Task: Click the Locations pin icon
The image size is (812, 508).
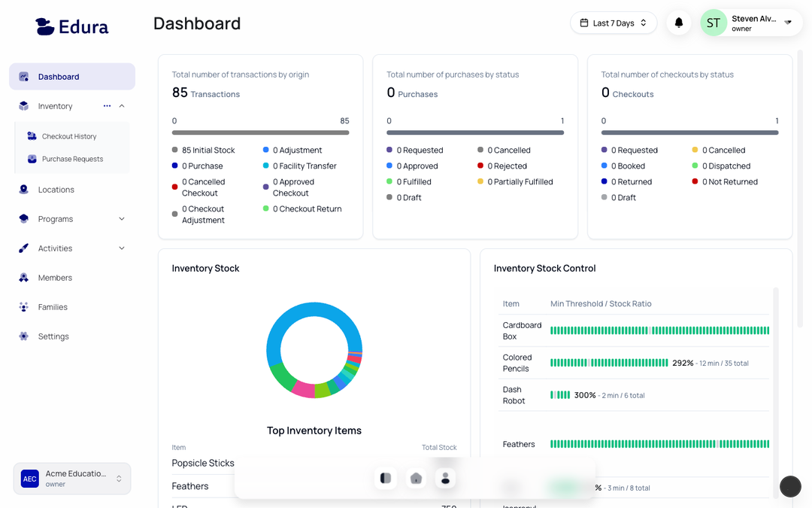Action: pos(25,189)
